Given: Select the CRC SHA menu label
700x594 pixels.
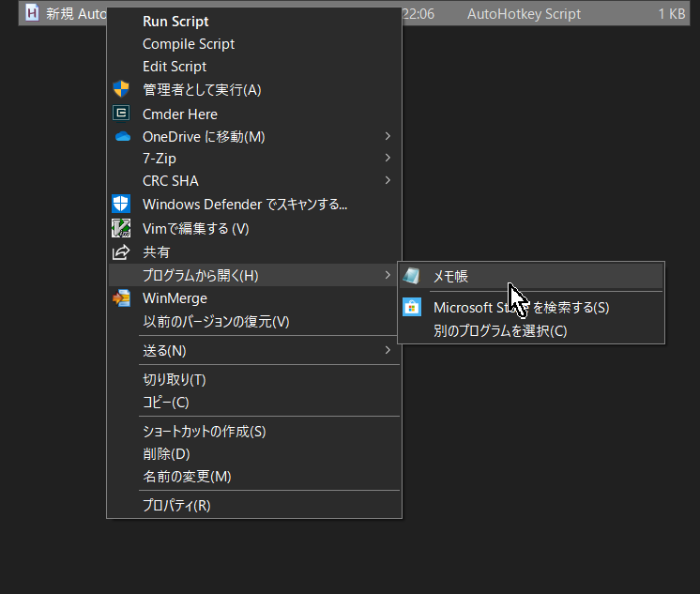Looking at the screenshot, I should tap(171, 181).
